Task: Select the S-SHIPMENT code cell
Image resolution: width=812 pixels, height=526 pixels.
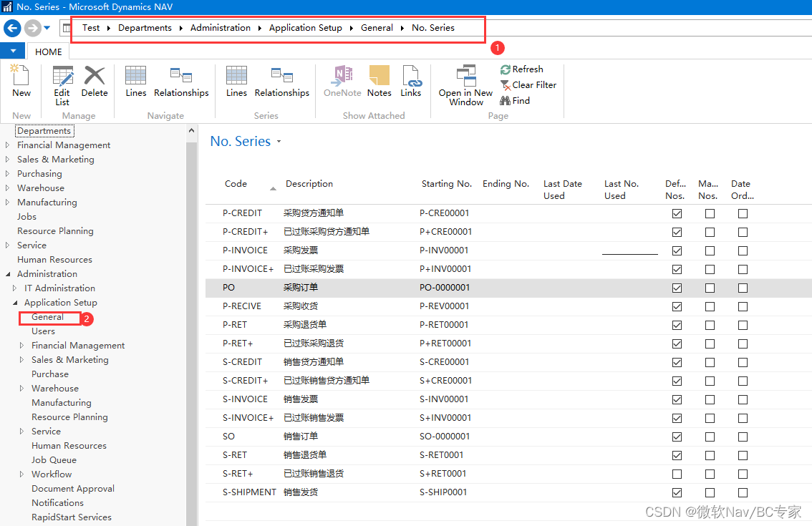Action: (x=249, y=492)
